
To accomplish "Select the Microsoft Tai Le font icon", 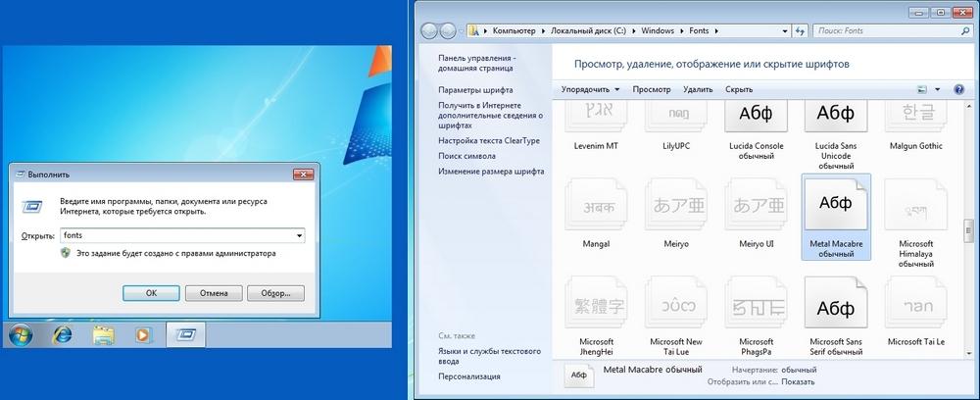I will (915, 303).
